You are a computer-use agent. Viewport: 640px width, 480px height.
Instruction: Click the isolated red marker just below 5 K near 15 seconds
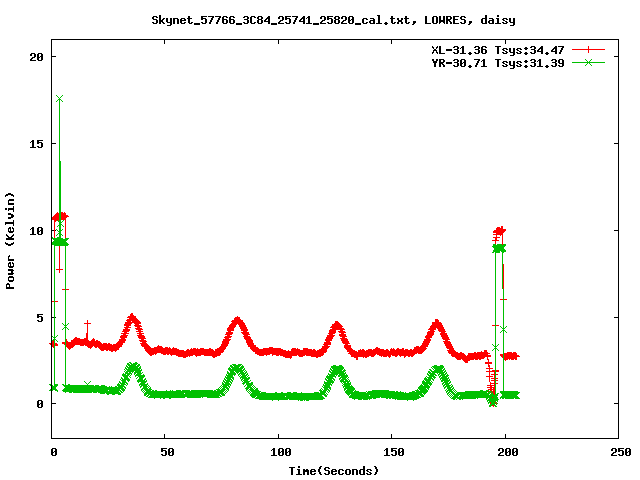point(87,324)
